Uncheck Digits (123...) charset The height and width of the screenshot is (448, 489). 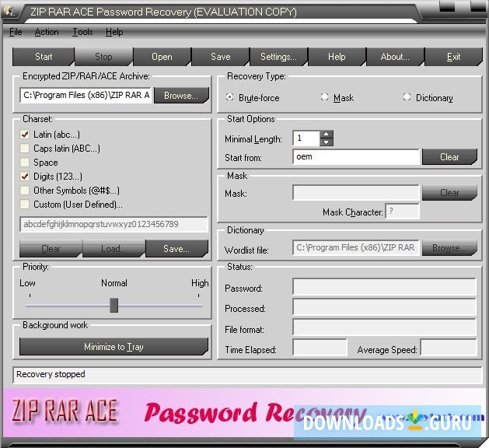point(25,177)
